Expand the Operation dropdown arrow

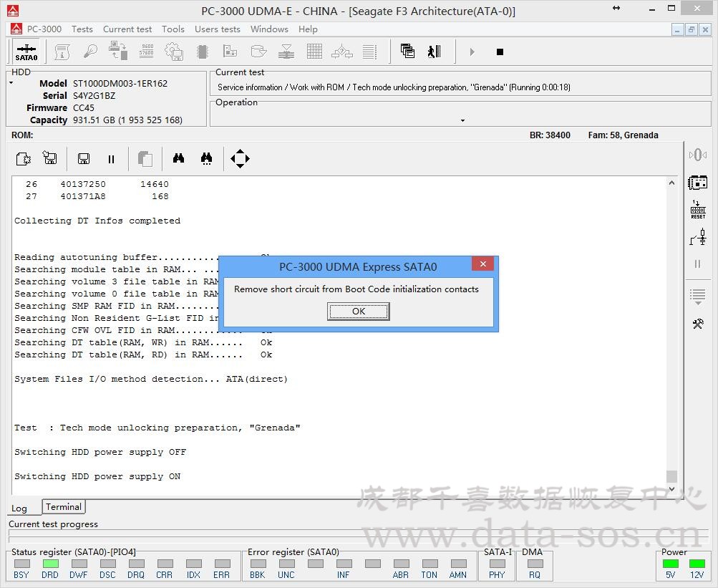[462, 120]
